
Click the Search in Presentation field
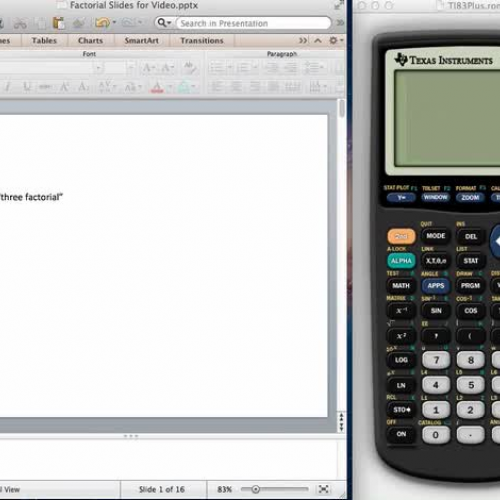pos(253,23)
